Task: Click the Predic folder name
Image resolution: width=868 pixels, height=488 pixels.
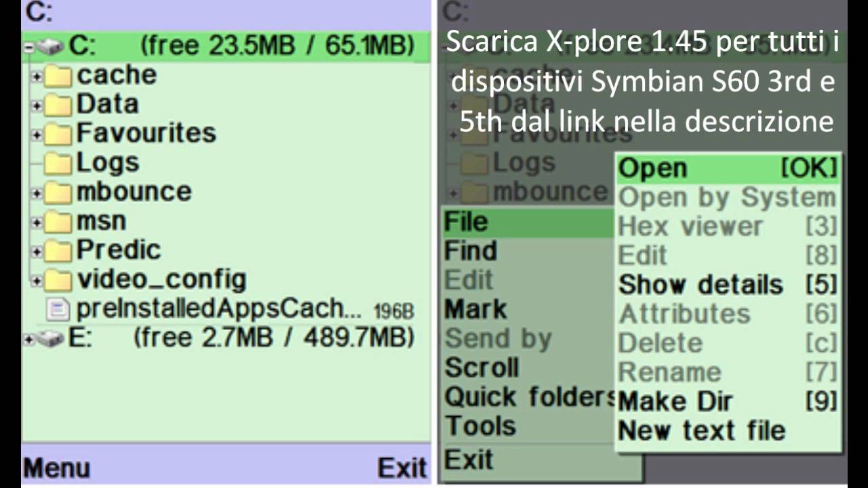Action: pos(119,250)
